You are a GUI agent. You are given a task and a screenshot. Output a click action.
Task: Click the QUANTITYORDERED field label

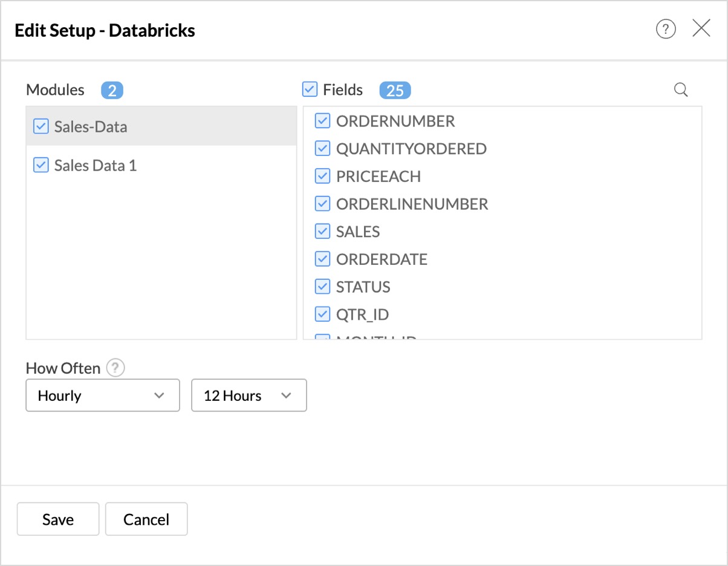point(411,149)
